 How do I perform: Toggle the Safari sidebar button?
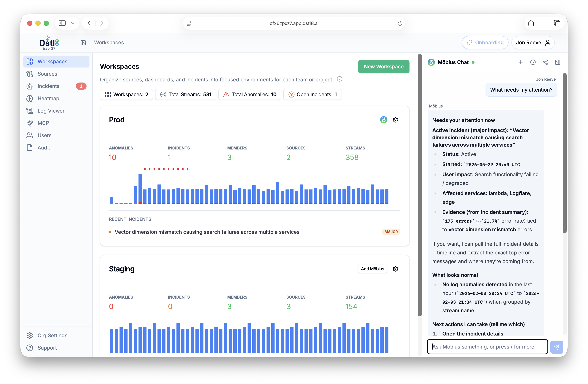click(x=62, y=23)
